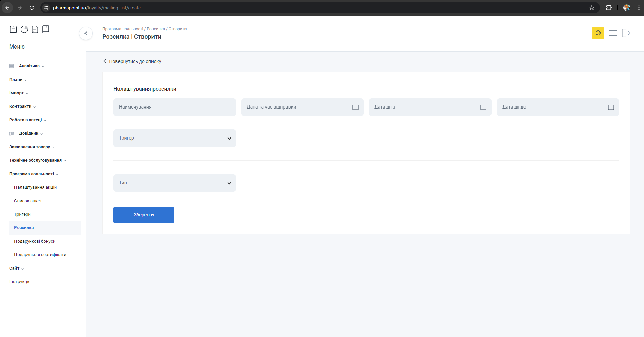This screenshot has width=644, height=337.
Task: Click the logout icon at top right
Action: coord(626,33)
